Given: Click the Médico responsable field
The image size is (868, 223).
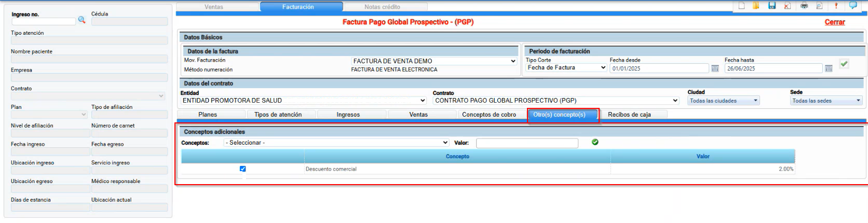Looking at the screenshot, I should tap(129, 189).
